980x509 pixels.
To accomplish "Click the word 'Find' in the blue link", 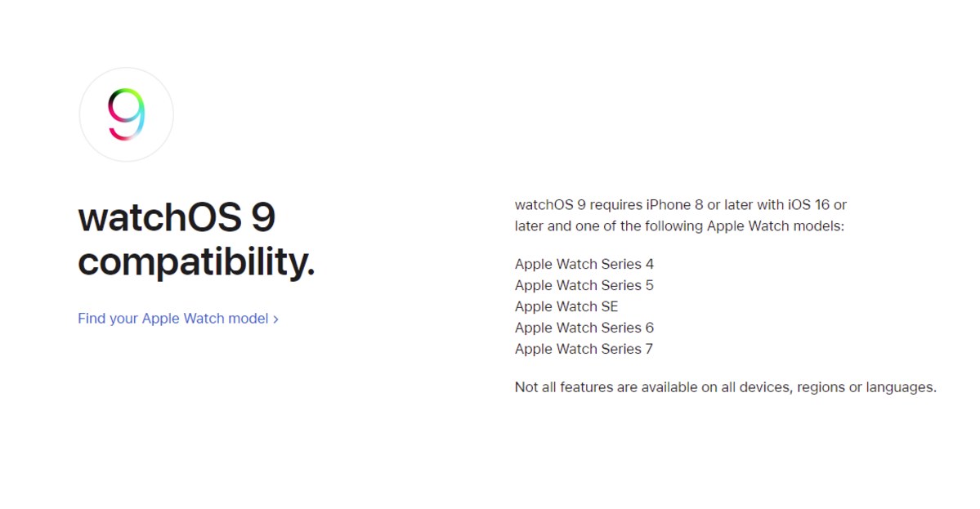I will 92,319.
